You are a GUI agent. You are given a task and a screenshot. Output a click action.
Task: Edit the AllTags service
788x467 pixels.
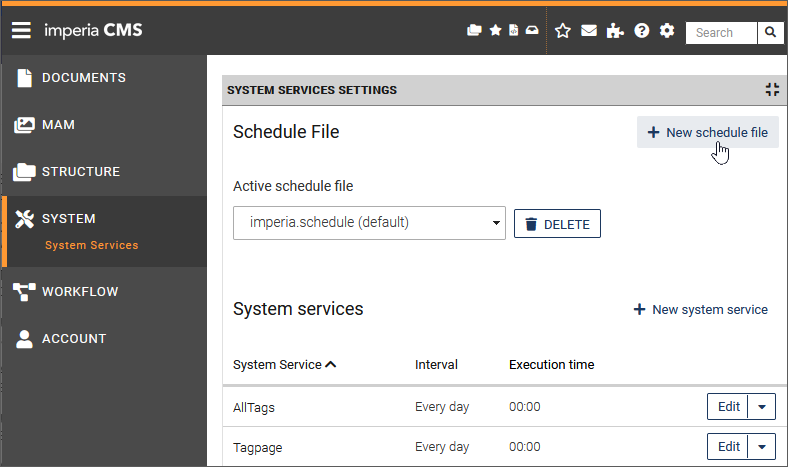[x=728, y=407]
